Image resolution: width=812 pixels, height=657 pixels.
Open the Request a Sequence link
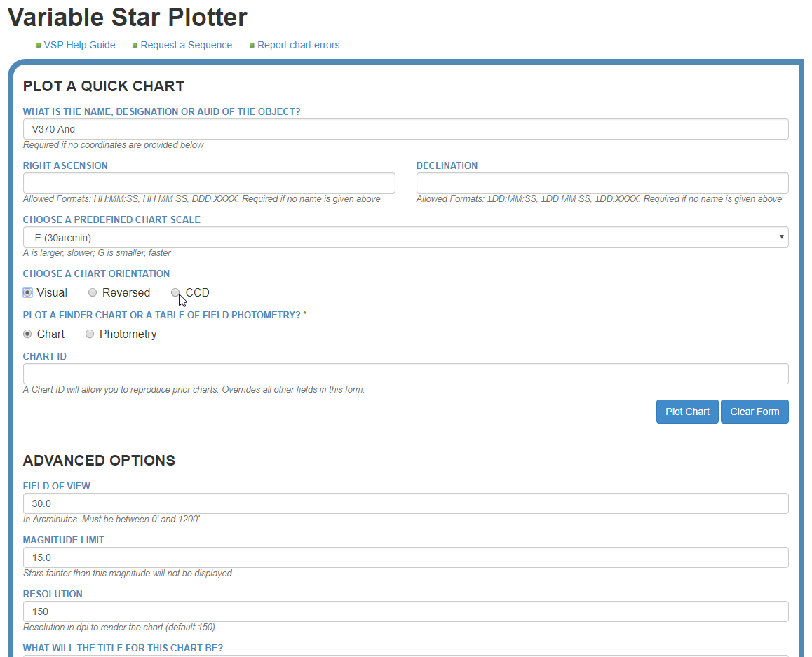(x=186, y=45)
